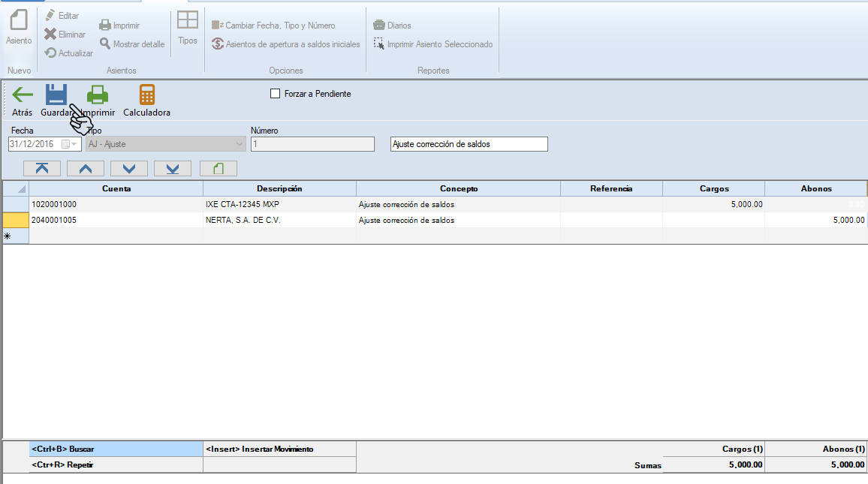
Task: Move selected row down one position
Action: [129, 168]
